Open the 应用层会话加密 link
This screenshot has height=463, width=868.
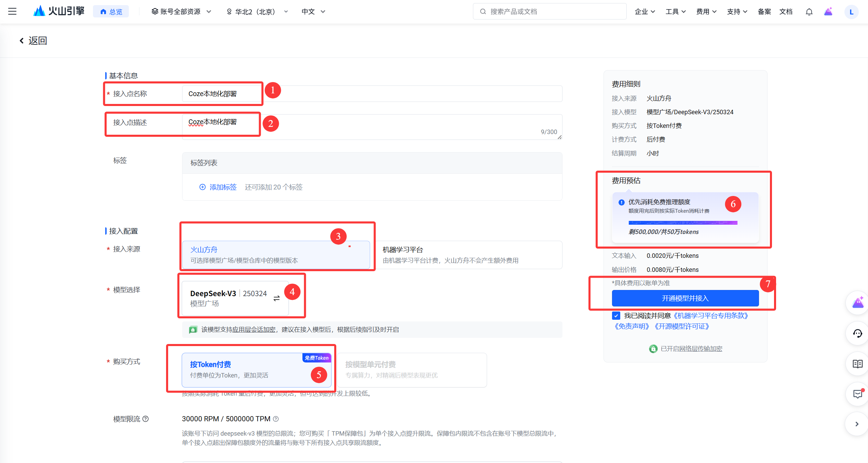point(254,330)
